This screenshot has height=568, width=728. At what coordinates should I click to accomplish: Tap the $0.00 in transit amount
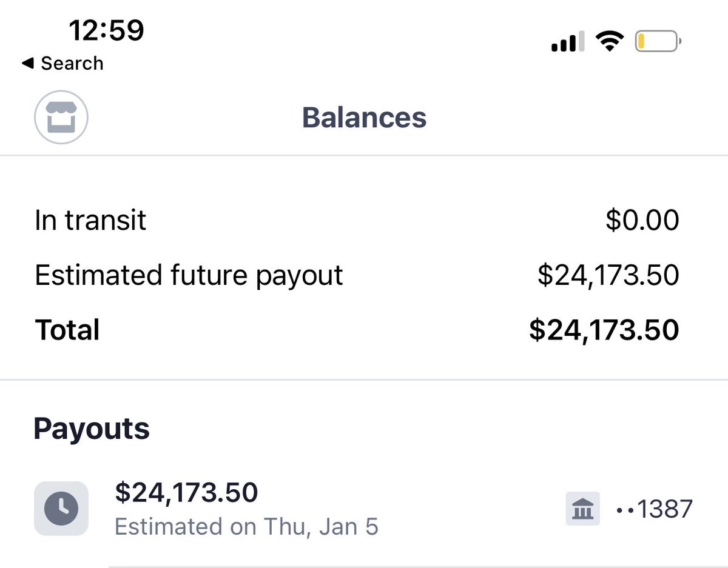click(x=642, y=219)
